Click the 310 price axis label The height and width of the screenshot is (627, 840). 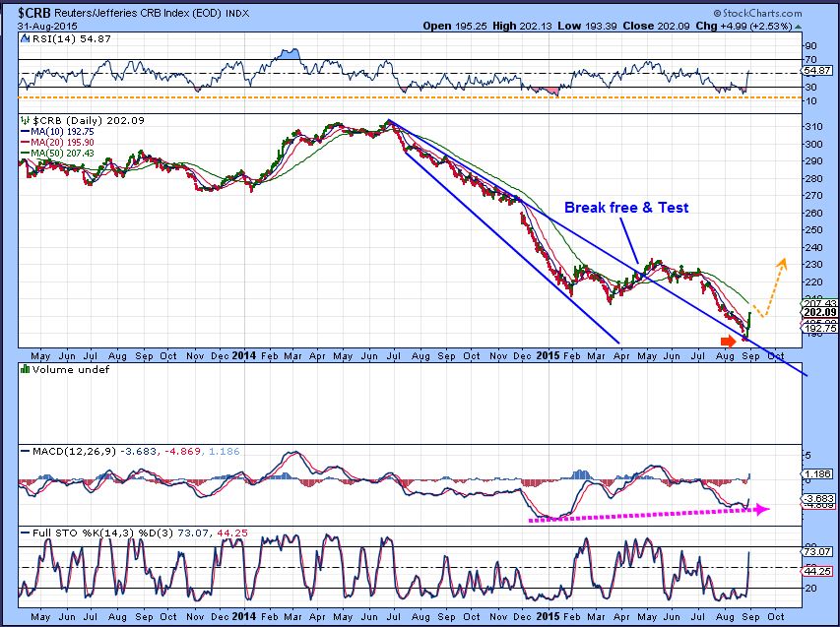coord(814,127)
